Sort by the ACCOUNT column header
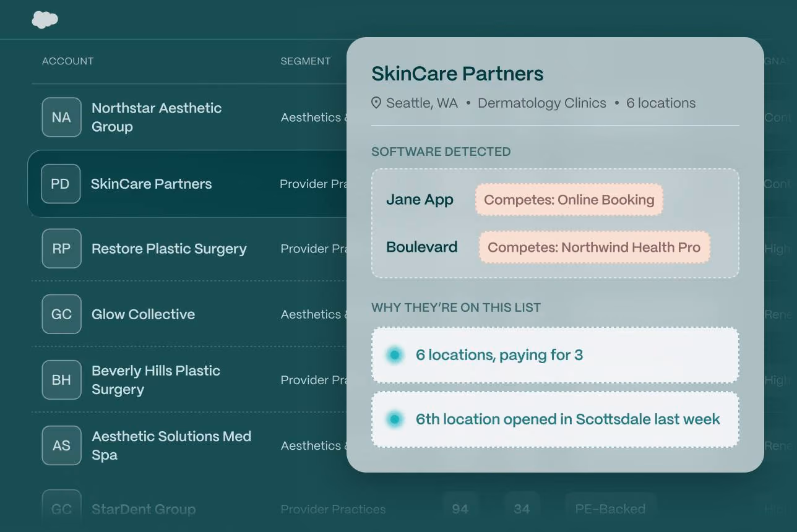This screenshot has height=532, width=797. pos(67,61)
